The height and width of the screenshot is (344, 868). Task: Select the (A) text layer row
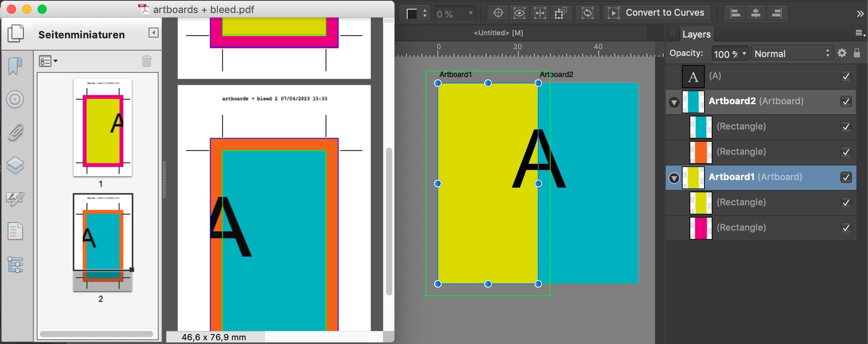(x=761, y=76)
